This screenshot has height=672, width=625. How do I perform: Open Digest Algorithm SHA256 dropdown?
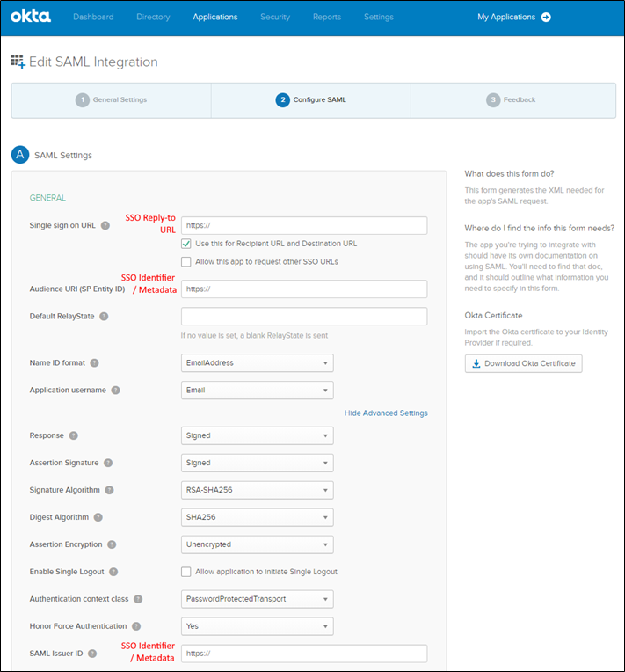tap(257, 517)
